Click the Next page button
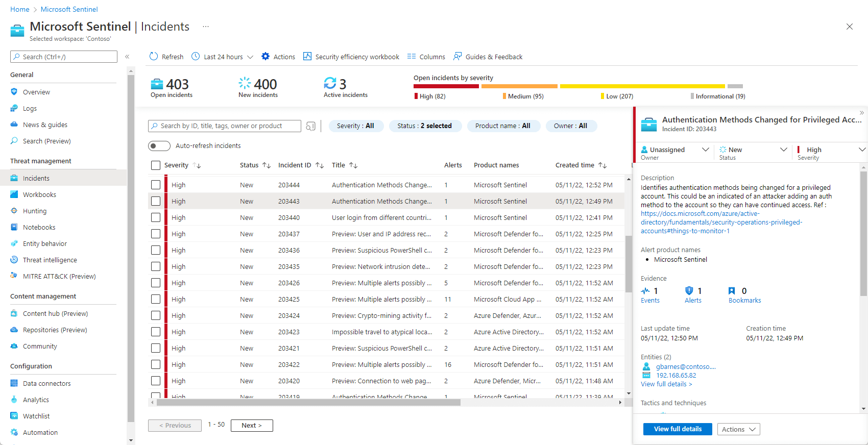The image size is (868, 445). [x=252, y=426]
